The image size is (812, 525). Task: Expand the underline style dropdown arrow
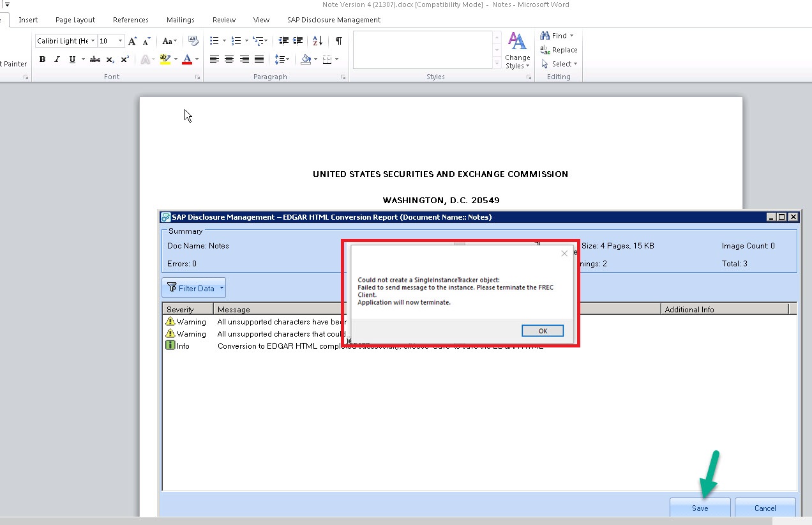[x=83, y=59]
